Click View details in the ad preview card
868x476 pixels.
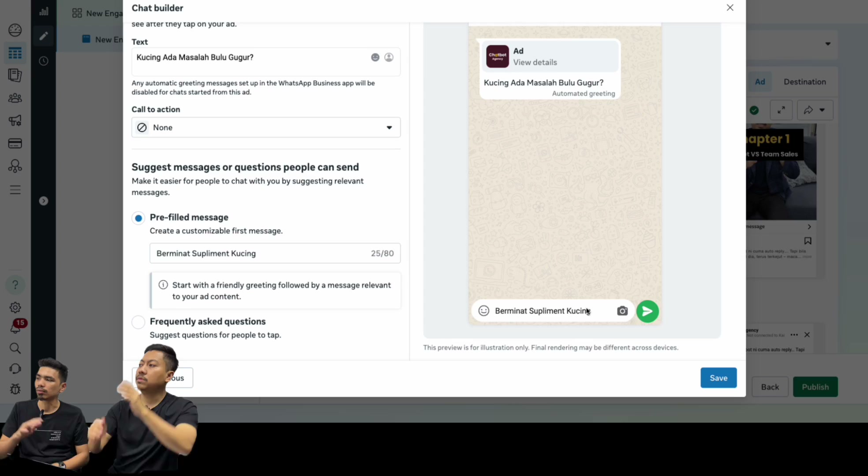point(535,62)
